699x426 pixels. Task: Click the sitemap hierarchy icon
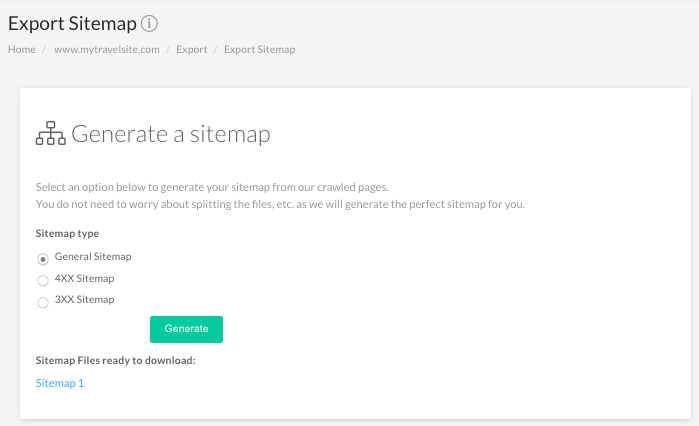[51, 133]
